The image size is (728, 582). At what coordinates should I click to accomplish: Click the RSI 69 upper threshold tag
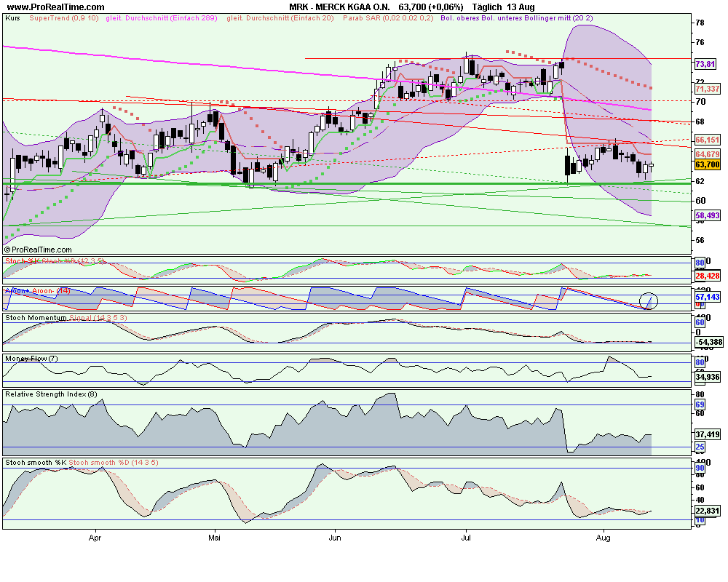(700, 404)
